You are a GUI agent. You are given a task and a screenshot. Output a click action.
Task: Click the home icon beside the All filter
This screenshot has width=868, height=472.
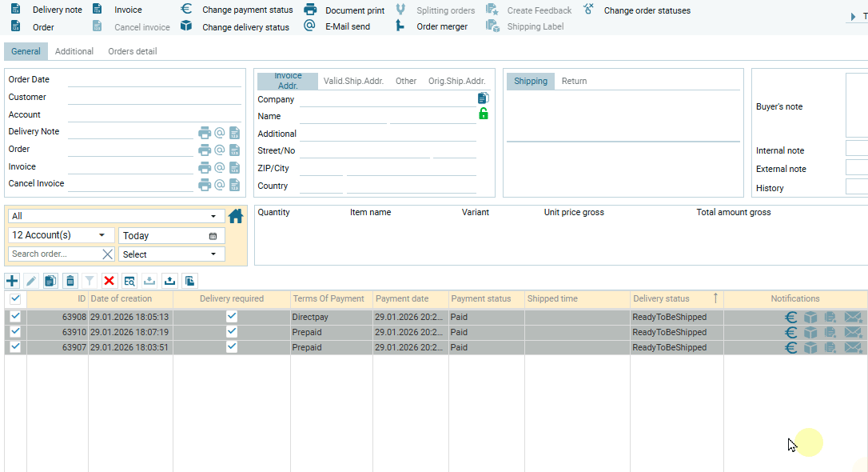236,216
